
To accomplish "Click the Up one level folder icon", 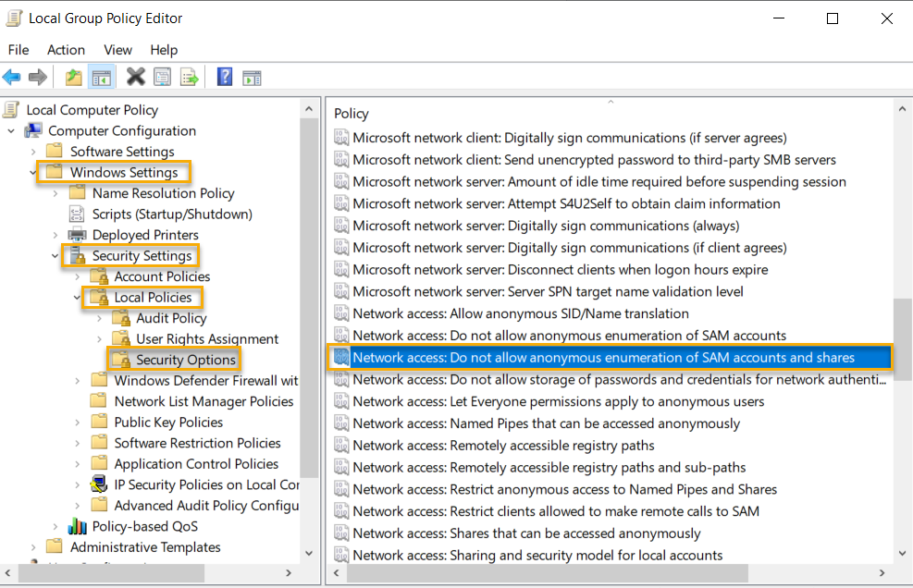I will [x=73, y=77].
